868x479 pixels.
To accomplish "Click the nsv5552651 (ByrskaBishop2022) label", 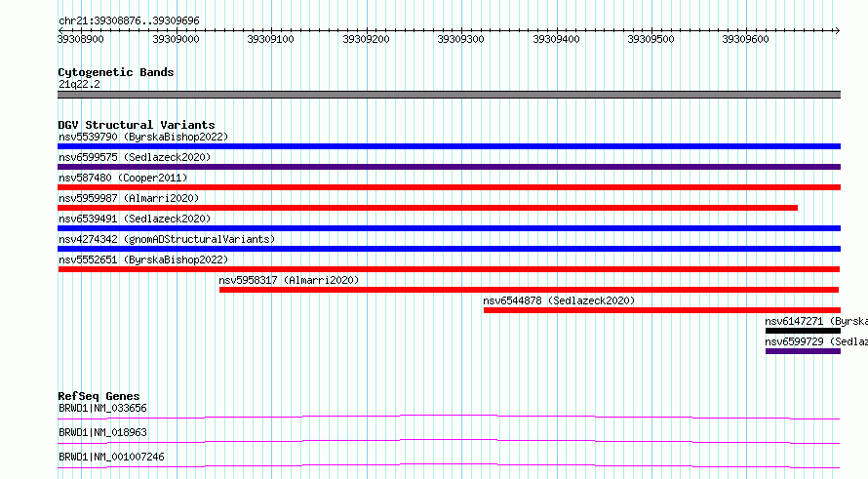I will tap(143, 259).
